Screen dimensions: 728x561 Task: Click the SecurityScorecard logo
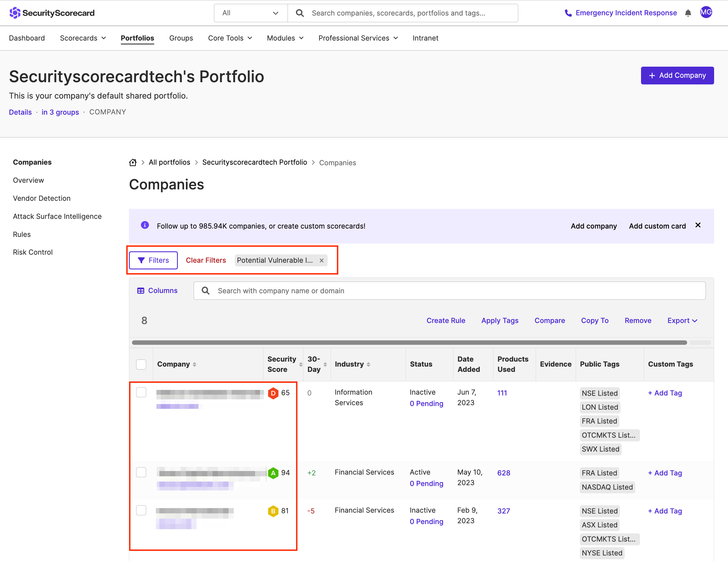(x=52, y=13)
